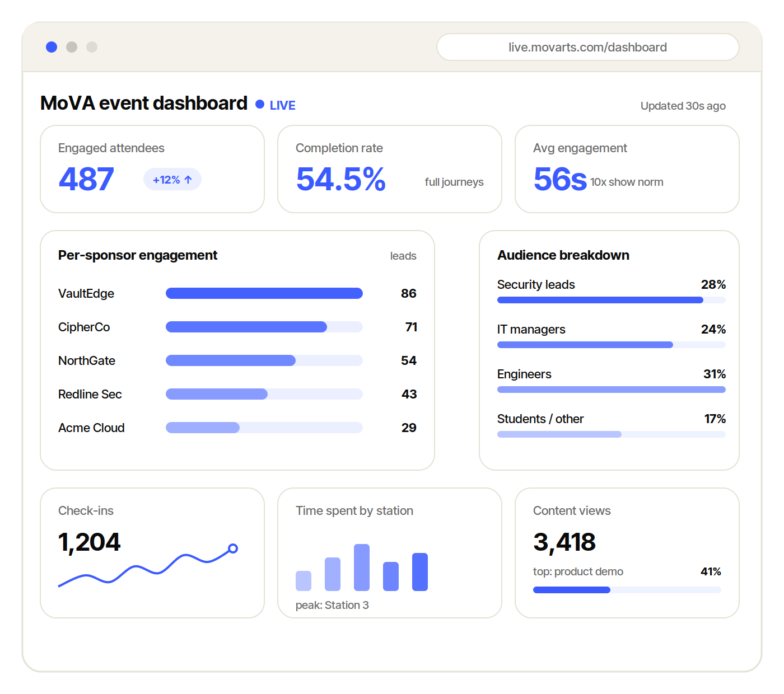Screen dimensions: 784x694
Task: Click the 'top: product demo' label
Action: tap(578, 571)
